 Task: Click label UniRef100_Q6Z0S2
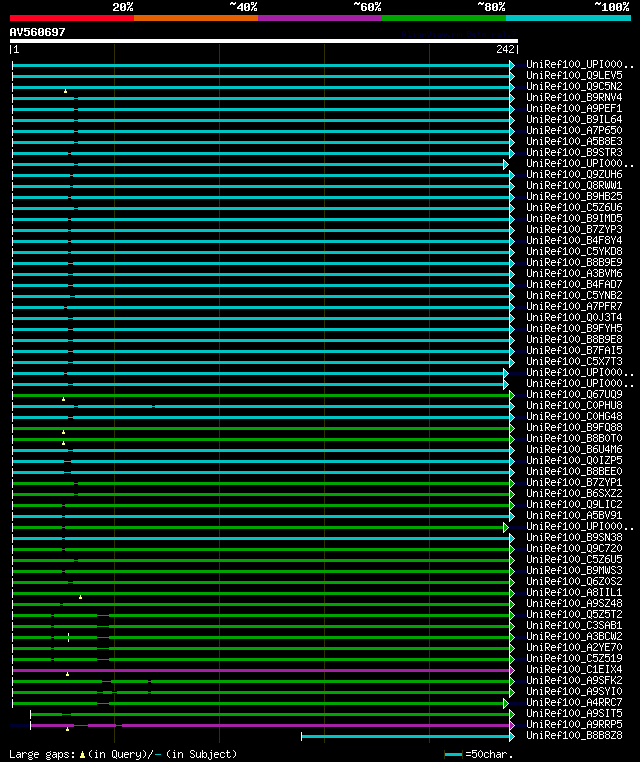tap(574, 582)
